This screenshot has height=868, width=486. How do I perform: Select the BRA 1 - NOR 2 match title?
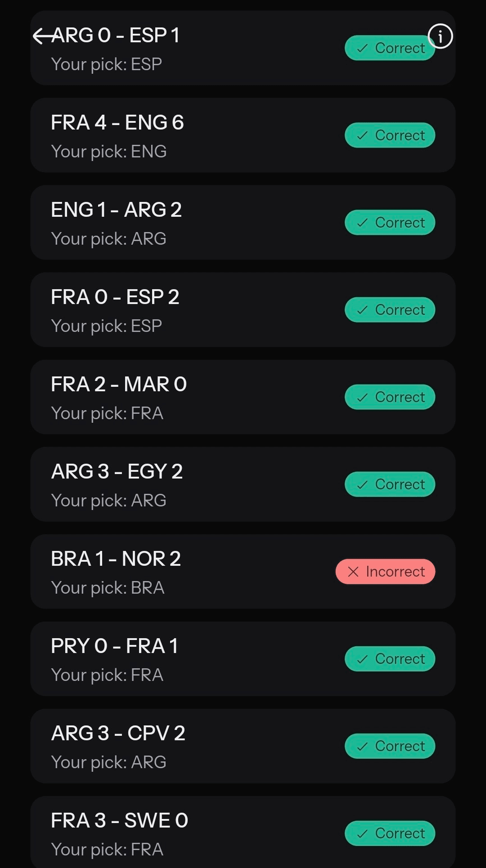click(x=116, y=559)
